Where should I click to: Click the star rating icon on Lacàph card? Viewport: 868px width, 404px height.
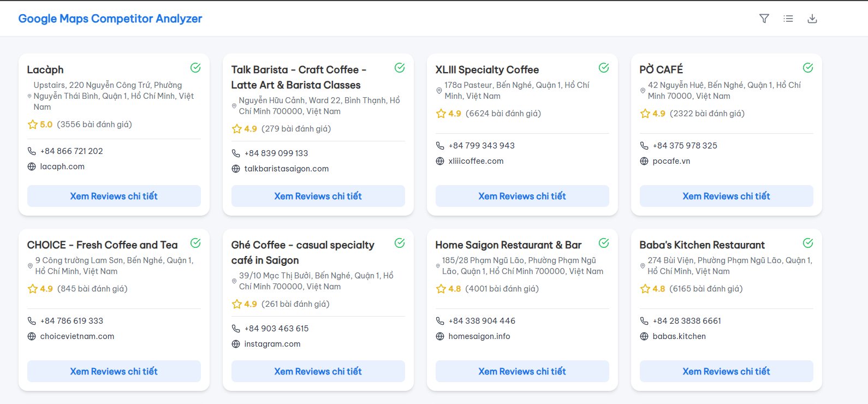[x=33, y=124]
